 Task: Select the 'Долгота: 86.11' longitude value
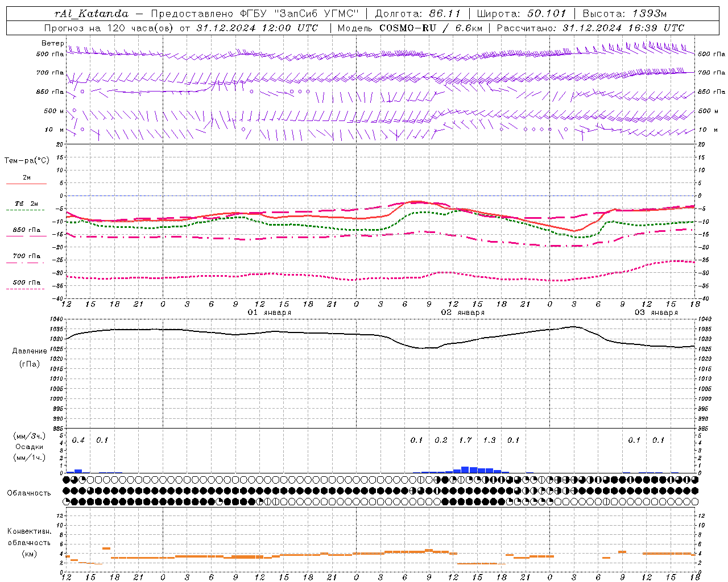click(417, 14)
